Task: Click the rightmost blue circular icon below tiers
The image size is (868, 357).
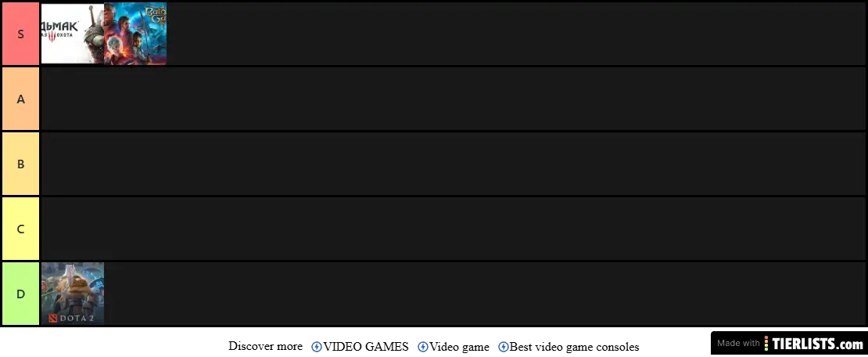Action: 503,346
